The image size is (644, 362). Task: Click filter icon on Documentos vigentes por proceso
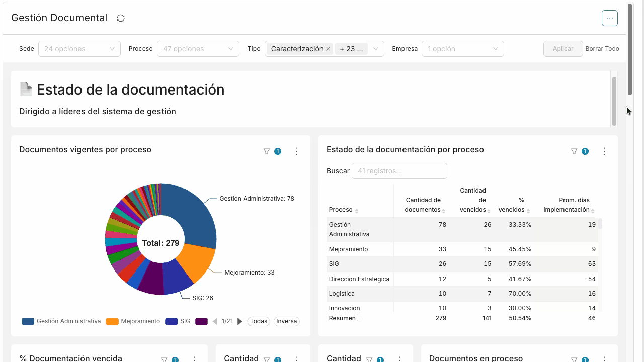267,151
